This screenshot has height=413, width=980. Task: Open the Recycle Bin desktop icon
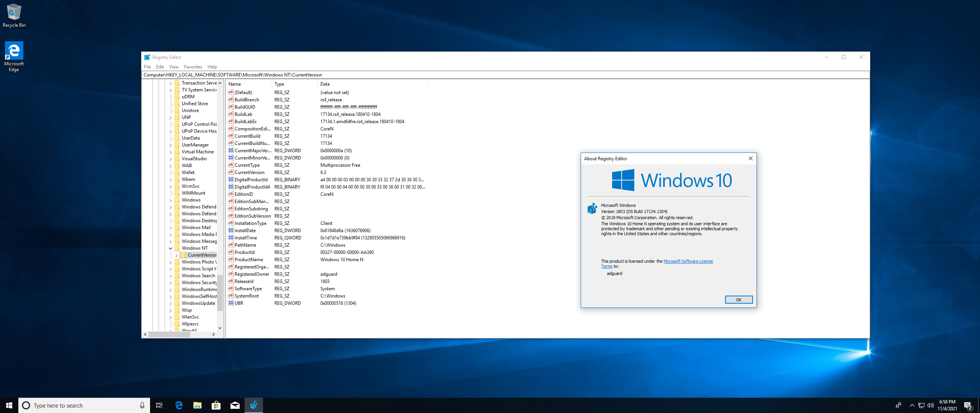[14, 15]
